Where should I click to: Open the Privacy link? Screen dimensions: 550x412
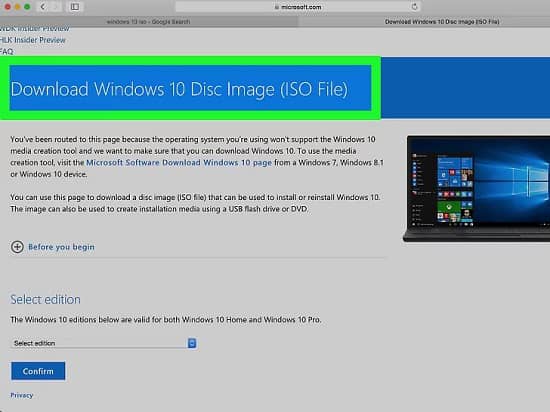click(x=21, y=396)
